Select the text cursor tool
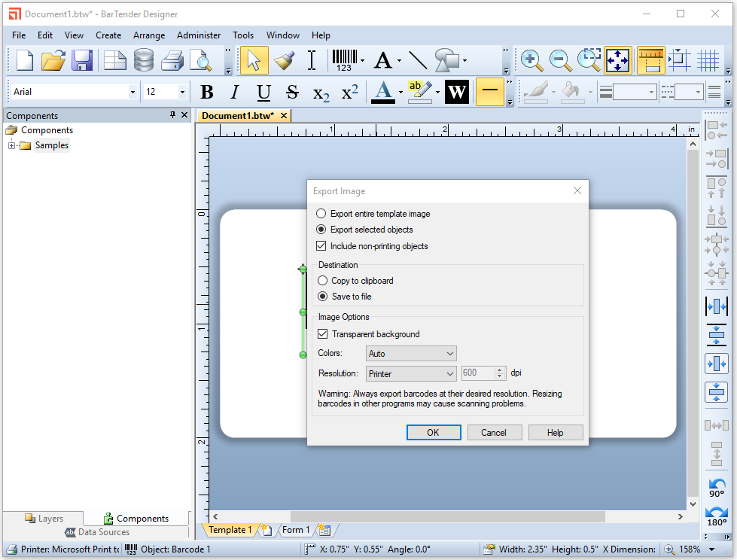737x560 pixels. (x=312, y=60)
